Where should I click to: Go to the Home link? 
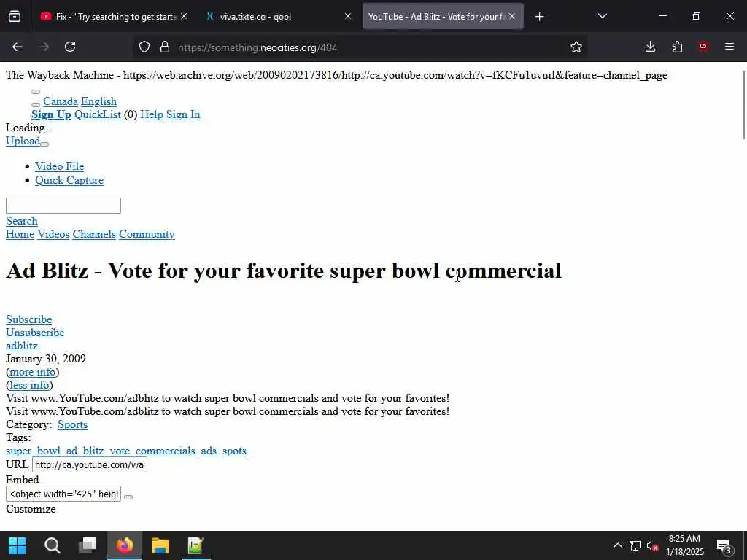coord(20,234)
